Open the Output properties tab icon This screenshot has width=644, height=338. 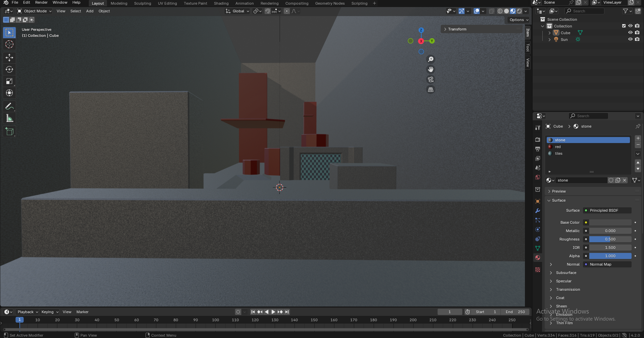click(x=538, y=149)
